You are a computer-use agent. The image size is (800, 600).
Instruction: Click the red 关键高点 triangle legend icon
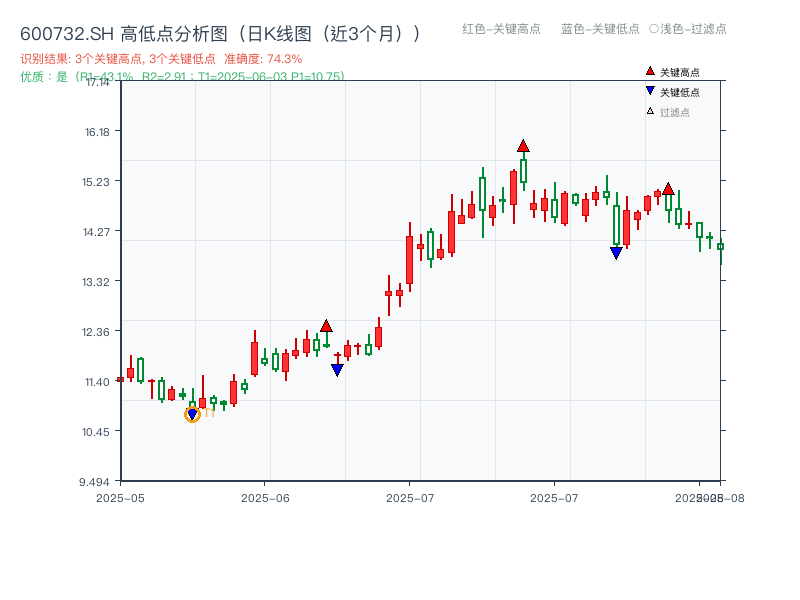[x=648, y=71]
